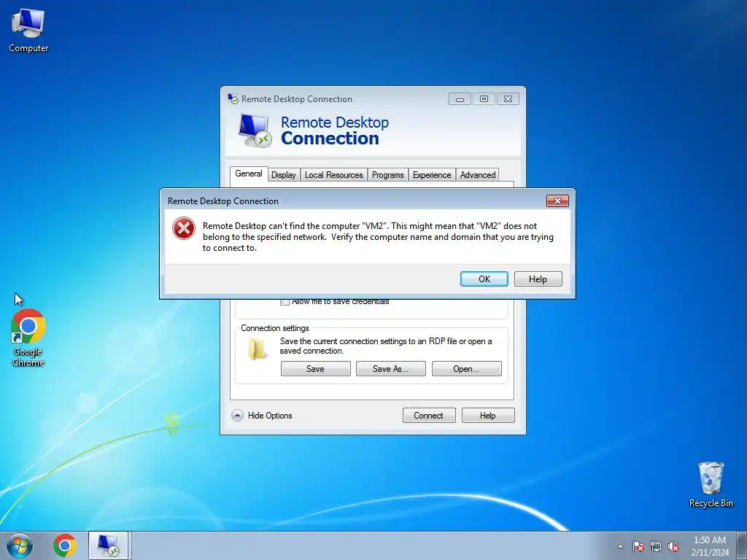The width and height of the screenshot is (747, 560).
Task: Click the Open... button
Action: 466,368
